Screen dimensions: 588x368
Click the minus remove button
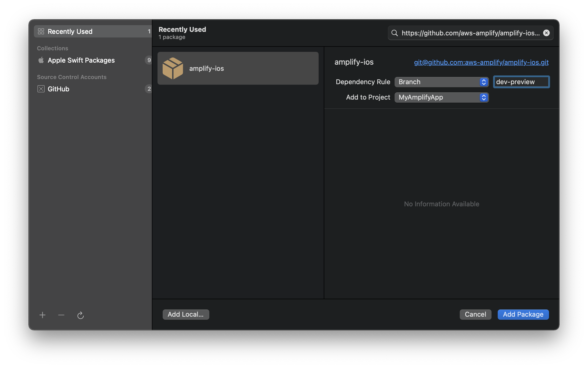61,315
